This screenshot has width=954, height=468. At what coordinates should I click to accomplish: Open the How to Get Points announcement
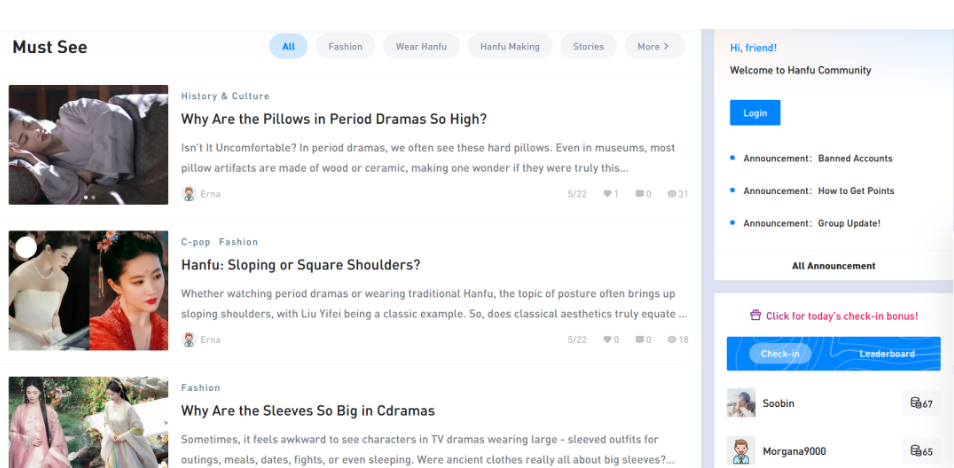(819, 190)
